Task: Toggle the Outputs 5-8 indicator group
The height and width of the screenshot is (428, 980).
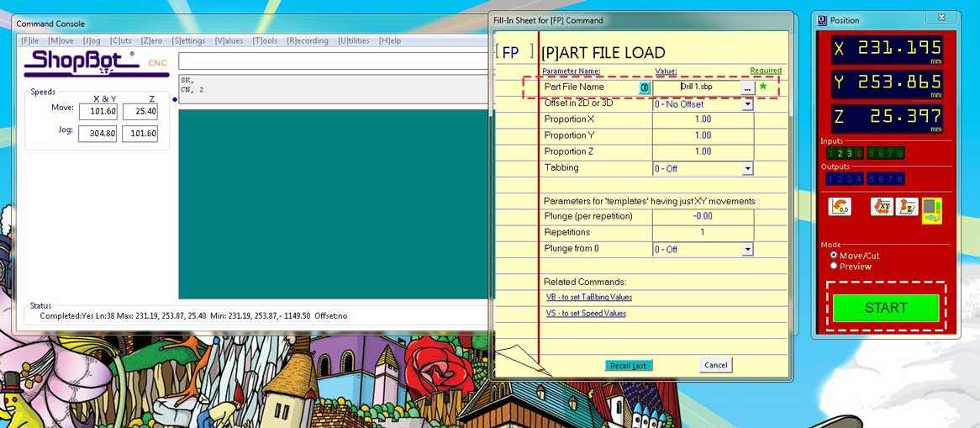Action: [885, 179]
